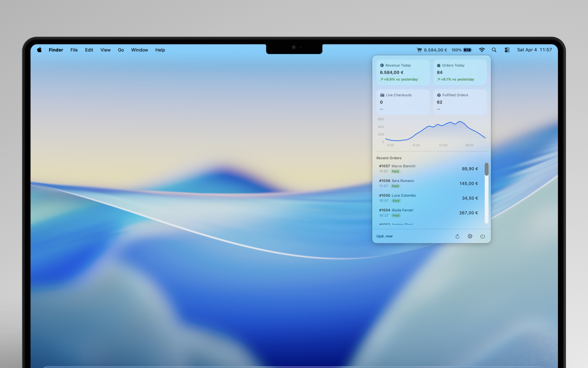The width and height of the screenshot is (588, 368).
Task: Click the 267,00 € order amount
Action: coord(468,213)
